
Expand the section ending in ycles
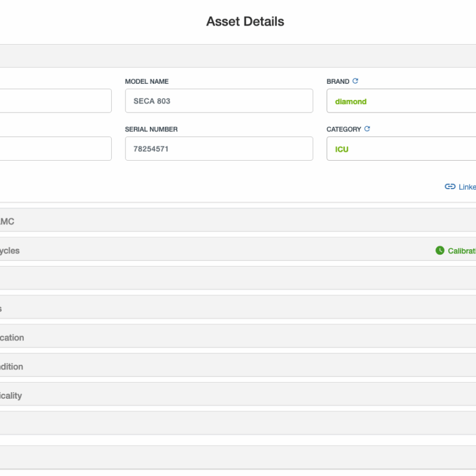[238, 249]
